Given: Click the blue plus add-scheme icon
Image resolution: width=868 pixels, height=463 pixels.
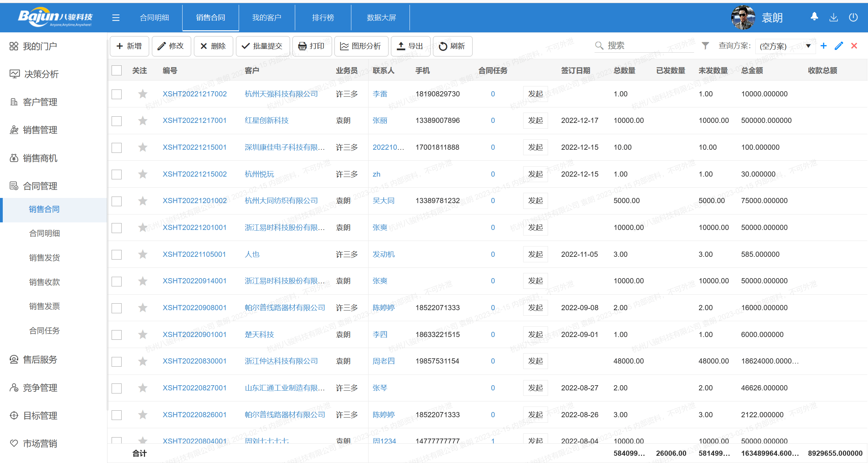Looking at the screenshot, I should [x=824, y=46].
